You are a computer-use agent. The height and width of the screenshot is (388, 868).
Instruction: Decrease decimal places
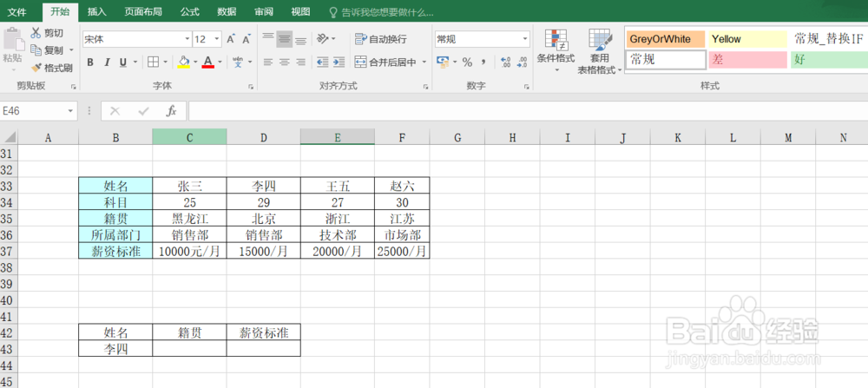[x=522, y=62]
